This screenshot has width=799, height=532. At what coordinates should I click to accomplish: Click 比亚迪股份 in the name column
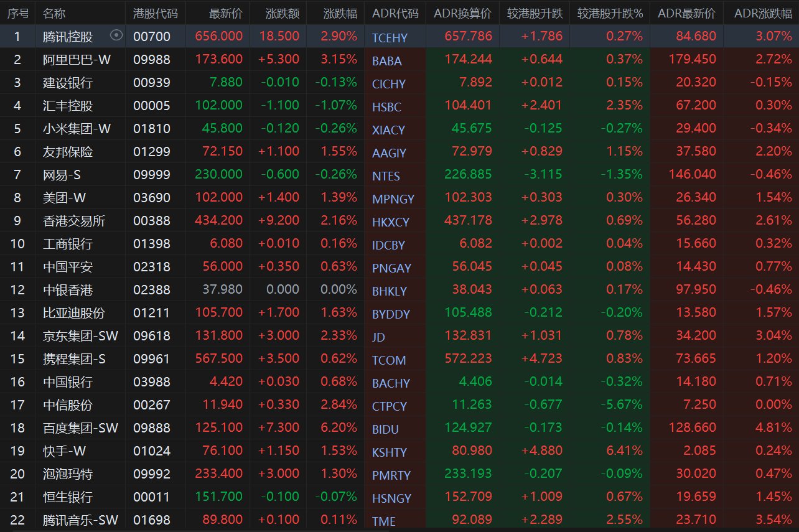[74, 313]
